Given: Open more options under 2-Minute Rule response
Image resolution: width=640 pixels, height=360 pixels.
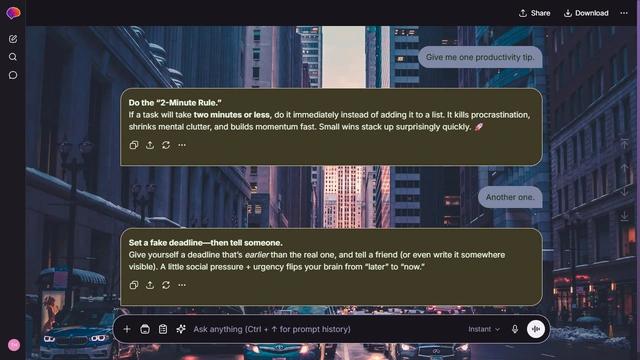Looking at the screenshot, I should pos(182,145).
